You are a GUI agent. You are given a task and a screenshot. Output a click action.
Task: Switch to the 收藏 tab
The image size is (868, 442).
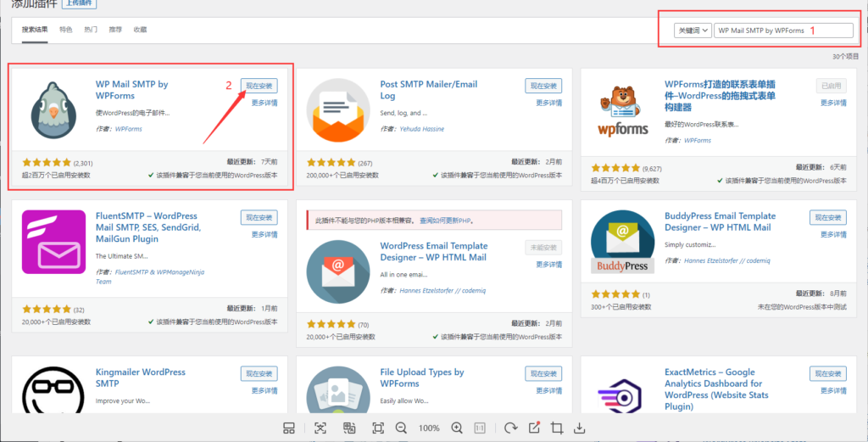coord(140,30)
